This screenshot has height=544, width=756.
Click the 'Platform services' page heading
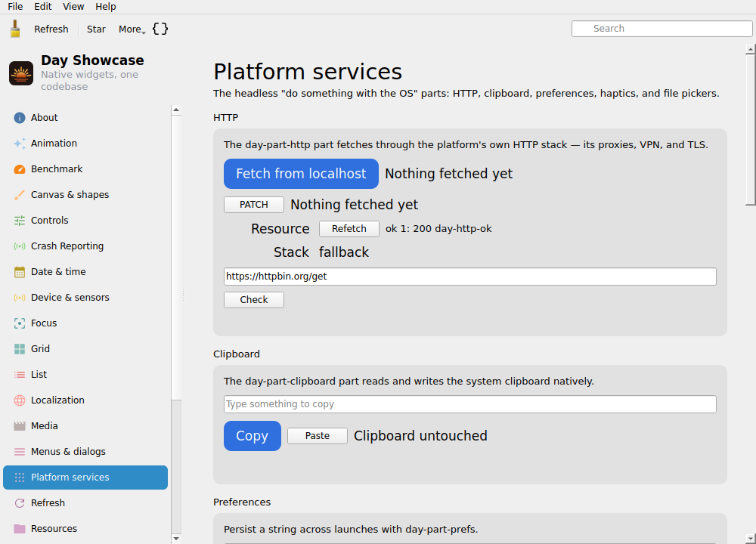[x=308, y=73]
